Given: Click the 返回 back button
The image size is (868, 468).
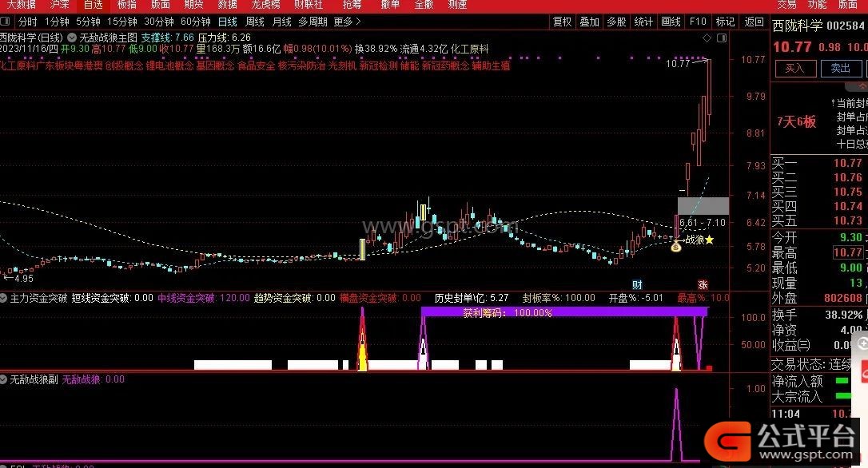Looking at the screenshot, I should (754, 22).
